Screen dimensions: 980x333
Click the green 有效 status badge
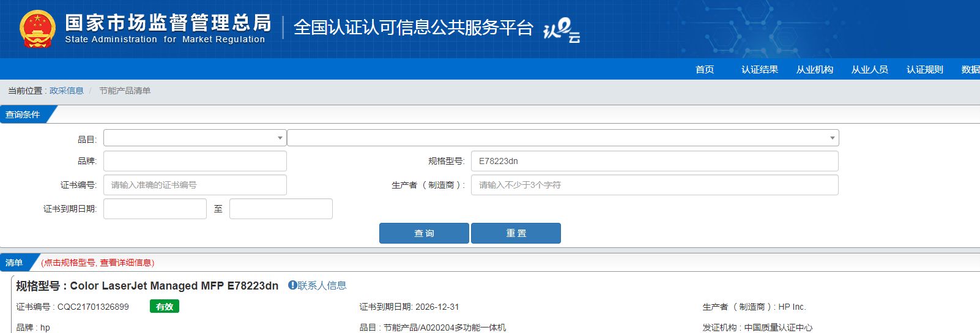coord(165,307)
